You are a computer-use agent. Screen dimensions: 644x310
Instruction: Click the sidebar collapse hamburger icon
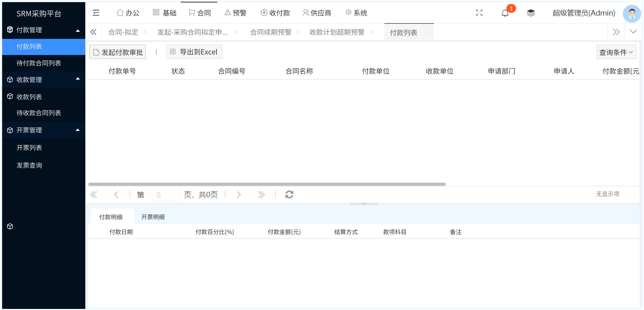click(96, 13)
